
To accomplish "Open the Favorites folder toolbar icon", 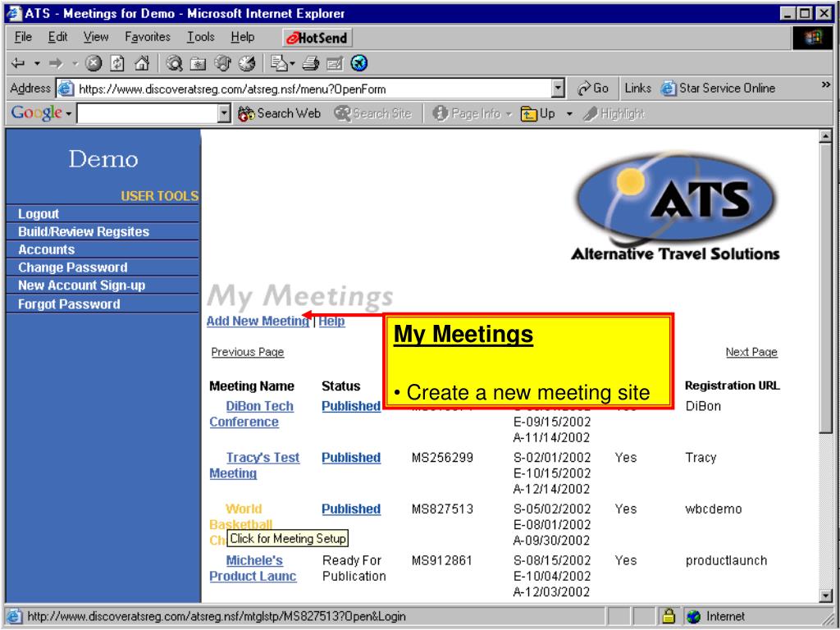I will coord(199,64).
